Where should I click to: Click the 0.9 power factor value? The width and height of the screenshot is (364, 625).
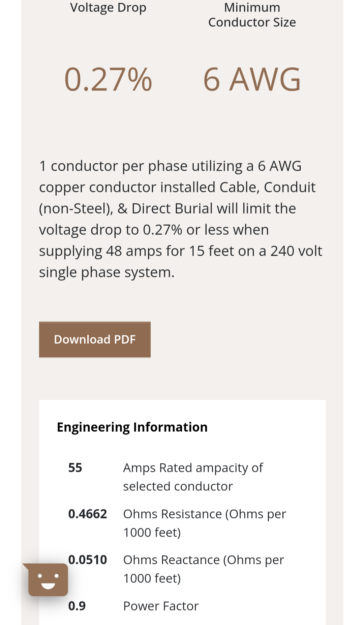point(77,606)
